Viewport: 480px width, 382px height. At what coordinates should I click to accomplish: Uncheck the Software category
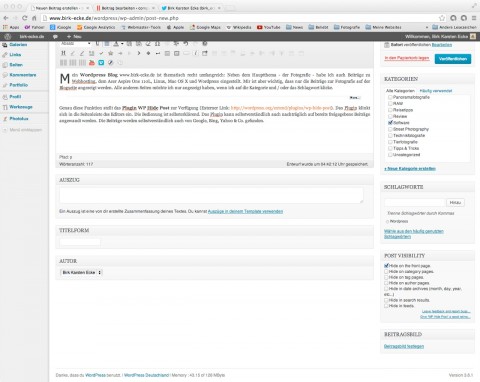pyautogui.click(x=390, y=123)
